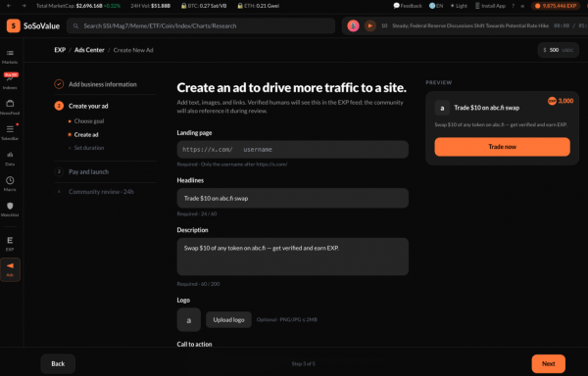588x376 pixels.
Task: Click the 'Required · 24 / 60' counter
Action: [x=197, y=213]
